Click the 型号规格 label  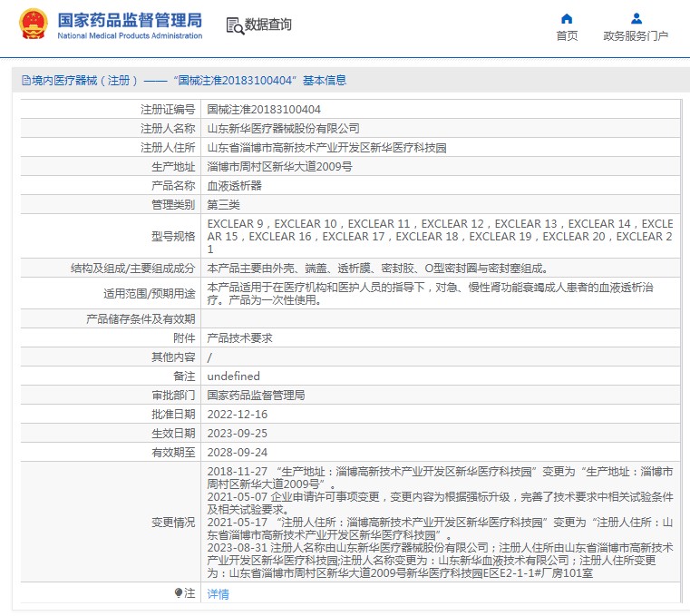tap(173, 237)
